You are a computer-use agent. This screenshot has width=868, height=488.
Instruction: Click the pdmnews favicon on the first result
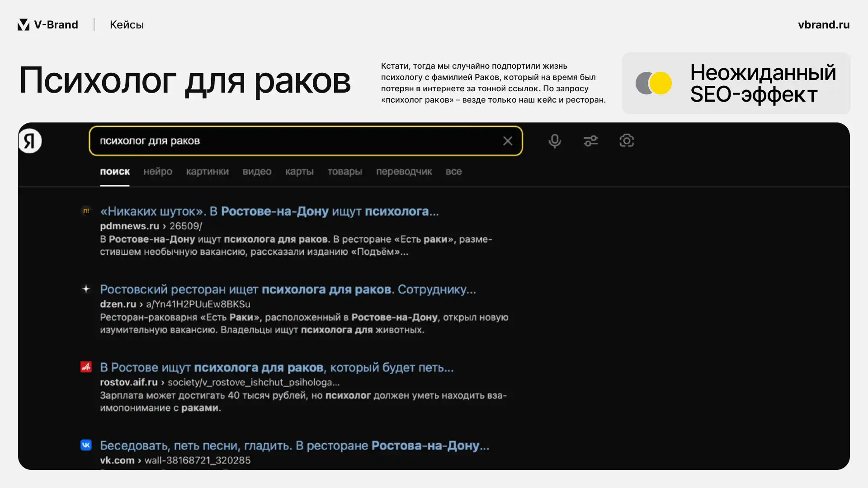point(86,211)
